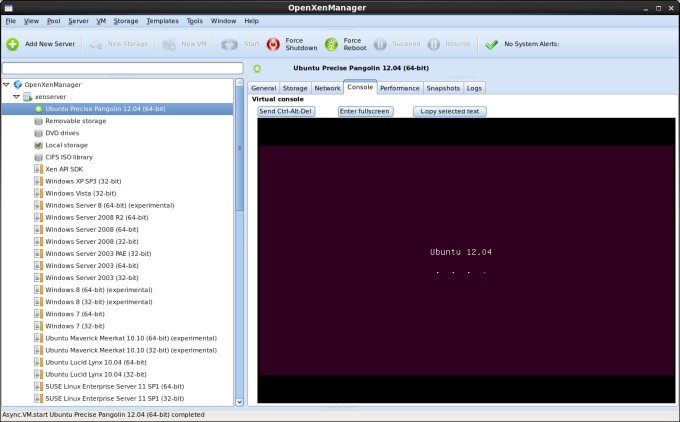
Task: Click the greyed Resume icon
Action: tap(434, 44)
